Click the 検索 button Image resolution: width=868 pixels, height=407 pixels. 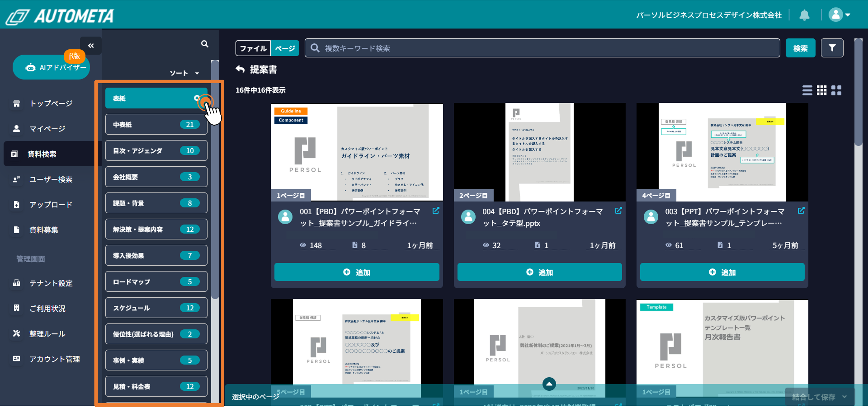pos(800,48)
